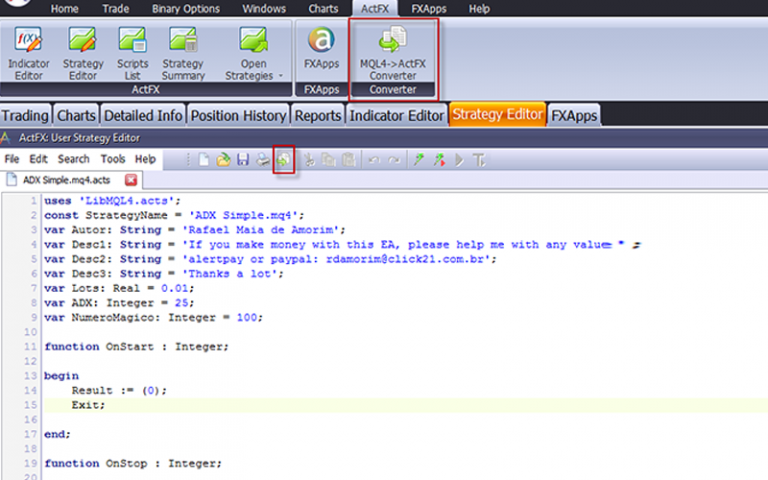Open the Tools menu in editor
768x480 pixels.
(113, 159)
